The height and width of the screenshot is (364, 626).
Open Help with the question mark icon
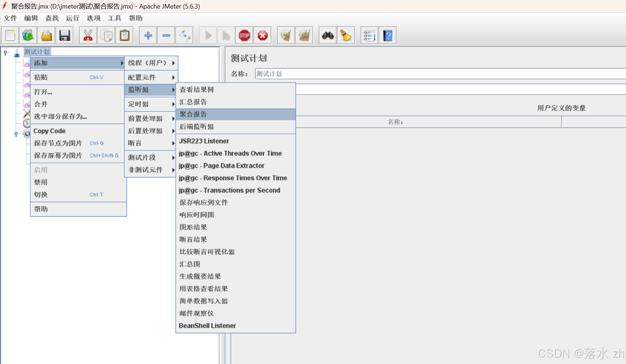388,35
